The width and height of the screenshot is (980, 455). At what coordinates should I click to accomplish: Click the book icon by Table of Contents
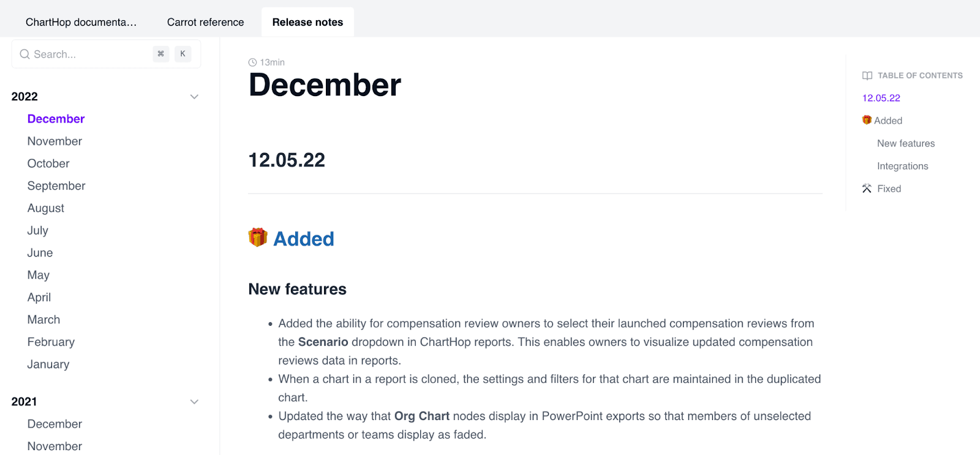(x=867, y=76)
